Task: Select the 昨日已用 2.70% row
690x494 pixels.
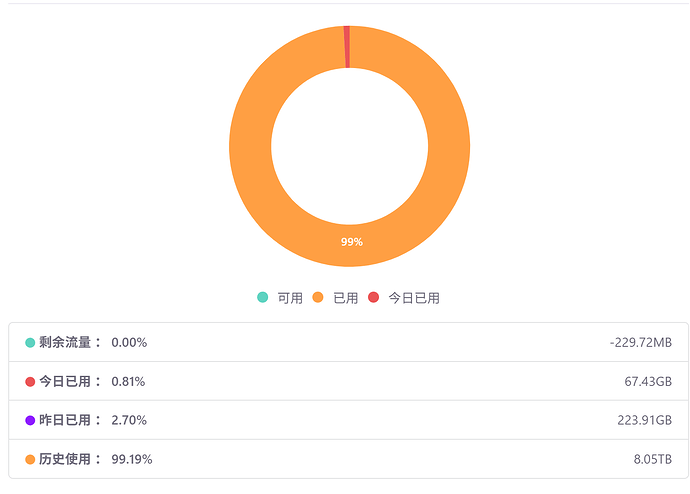Action: tap(349, 420)
